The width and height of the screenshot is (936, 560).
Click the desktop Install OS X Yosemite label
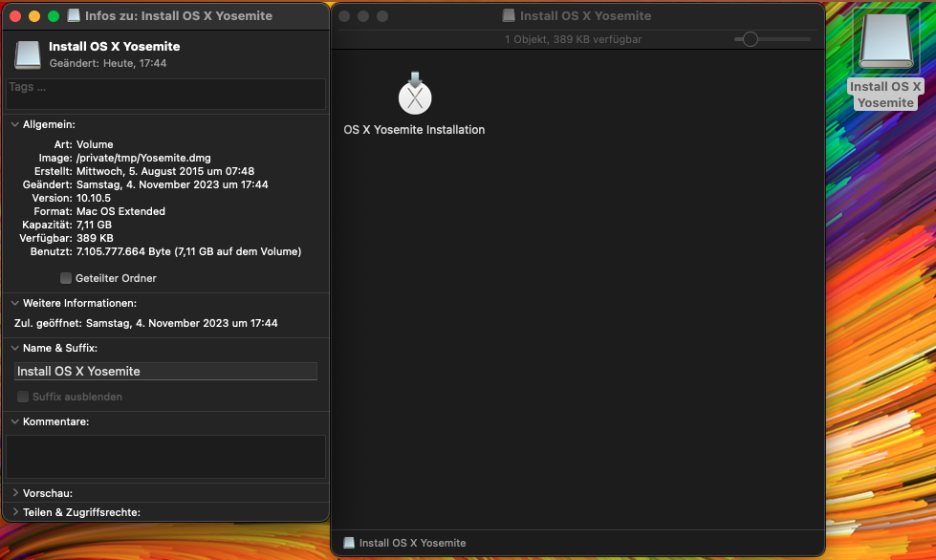(x=886, y=95)
